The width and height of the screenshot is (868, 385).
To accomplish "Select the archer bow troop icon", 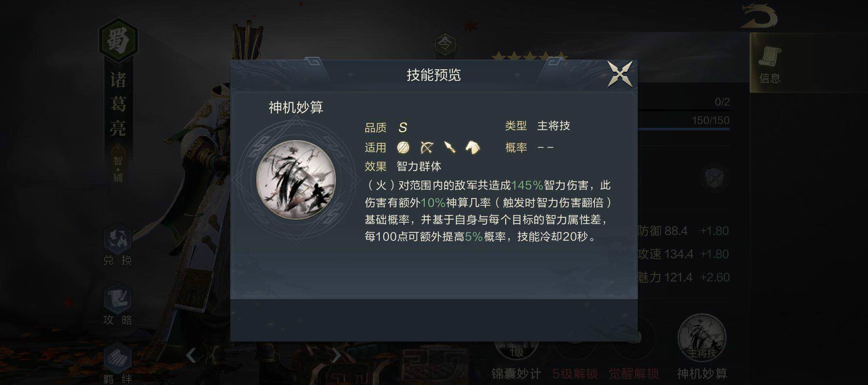I will [x=427, y=147].
